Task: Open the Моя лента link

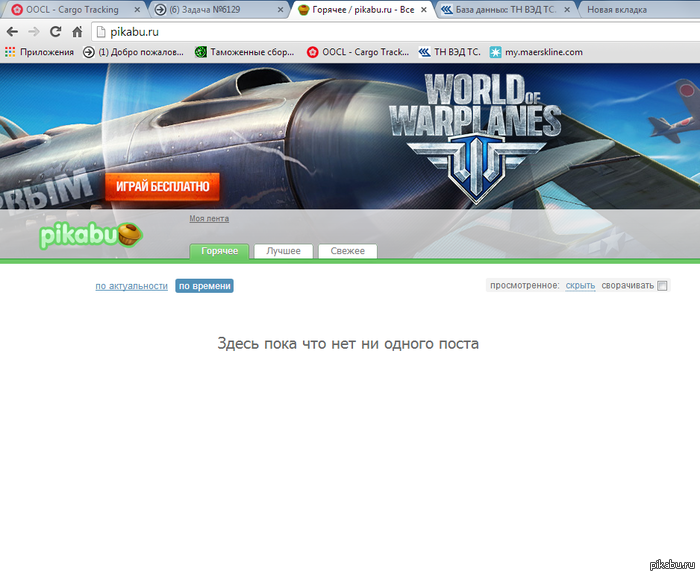Action: [x=209, y=218]
